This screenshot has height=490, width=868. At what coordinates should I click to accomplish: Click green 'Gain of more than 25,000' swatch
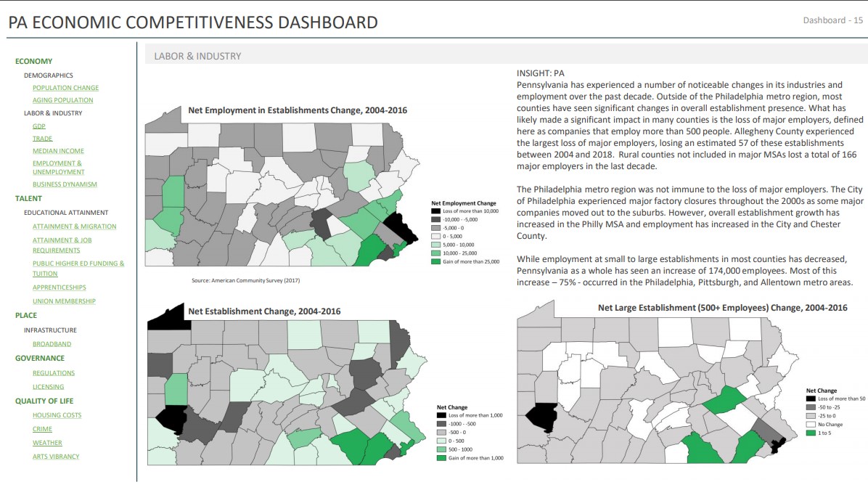(435, 261)
